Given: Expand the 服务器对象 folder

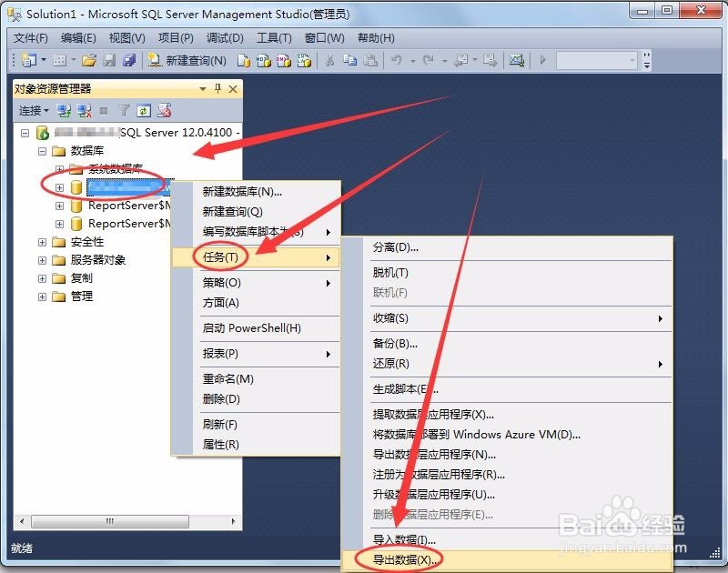Looking at the screenshot, I should click(x=42, y=260).
